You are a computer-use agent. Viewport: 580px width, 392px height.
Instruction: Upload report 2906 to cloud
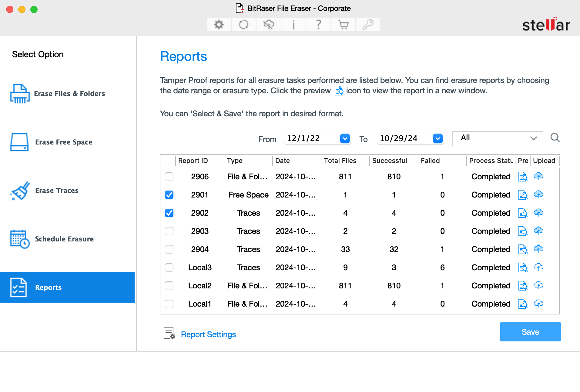click(538, 176)
